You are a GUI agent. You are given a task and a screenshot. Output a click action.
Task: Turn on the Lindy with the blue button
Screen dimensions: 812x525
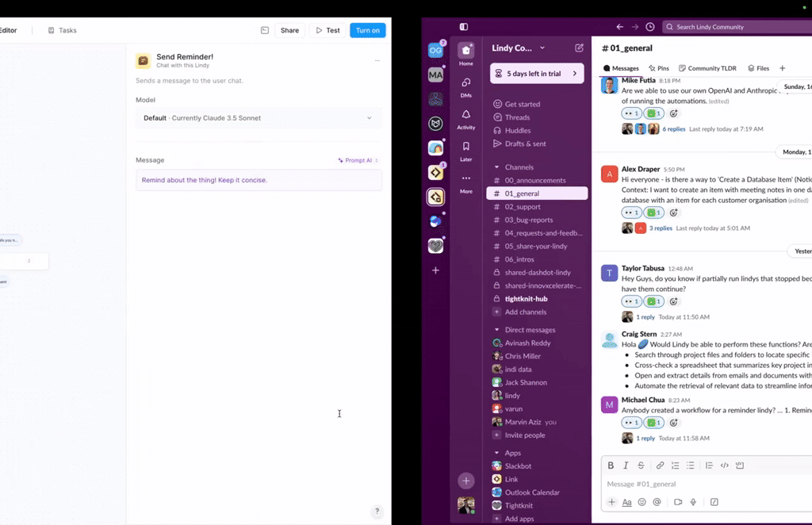coord(367,30)
